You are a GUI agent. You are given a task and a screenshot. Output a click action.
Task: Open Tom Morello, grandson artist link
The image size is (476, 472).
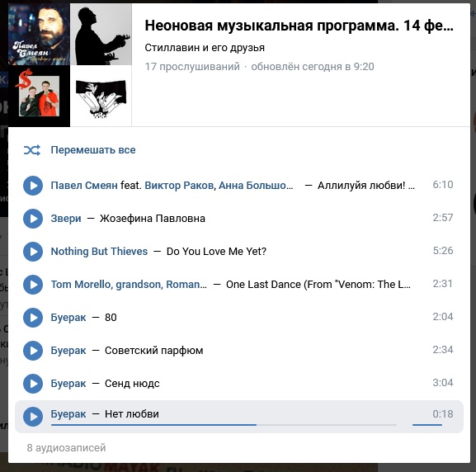(x=129, y=285)
